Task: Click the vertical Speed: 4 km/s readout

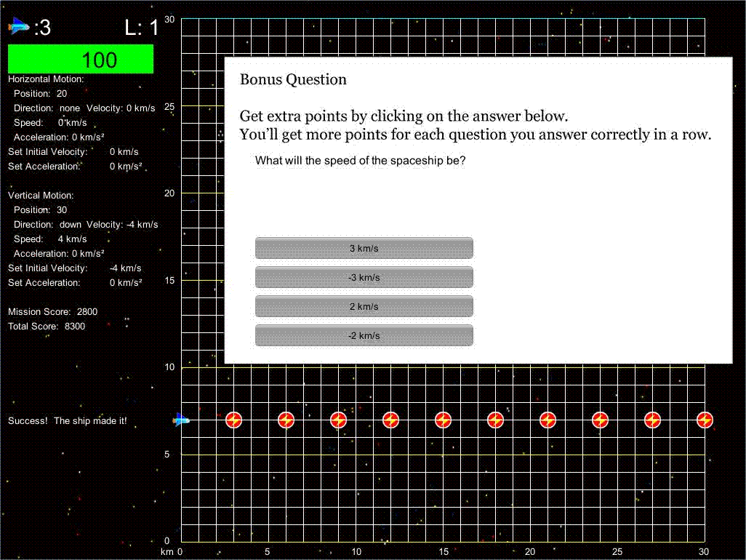Action: click(x=50, y=239)
